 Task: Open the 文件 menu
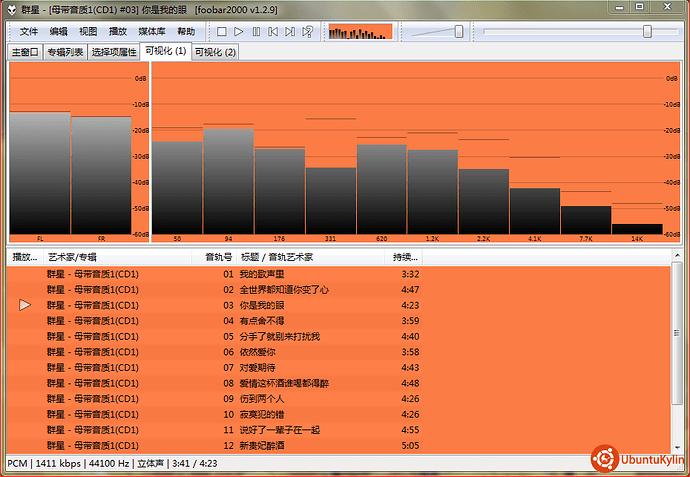29,32
